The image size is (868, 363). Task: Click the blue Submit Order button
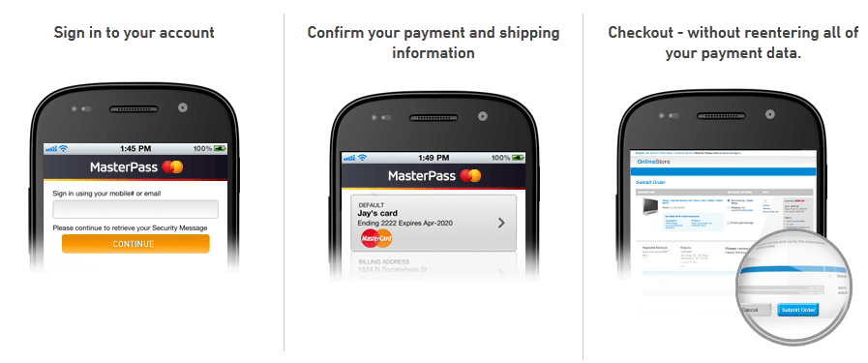coord(797,310)
